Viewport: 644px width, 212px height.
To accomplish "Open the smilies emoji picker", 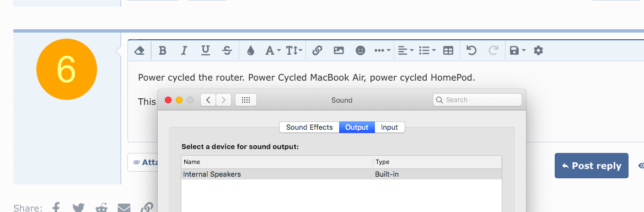I will tap(360, 51).
